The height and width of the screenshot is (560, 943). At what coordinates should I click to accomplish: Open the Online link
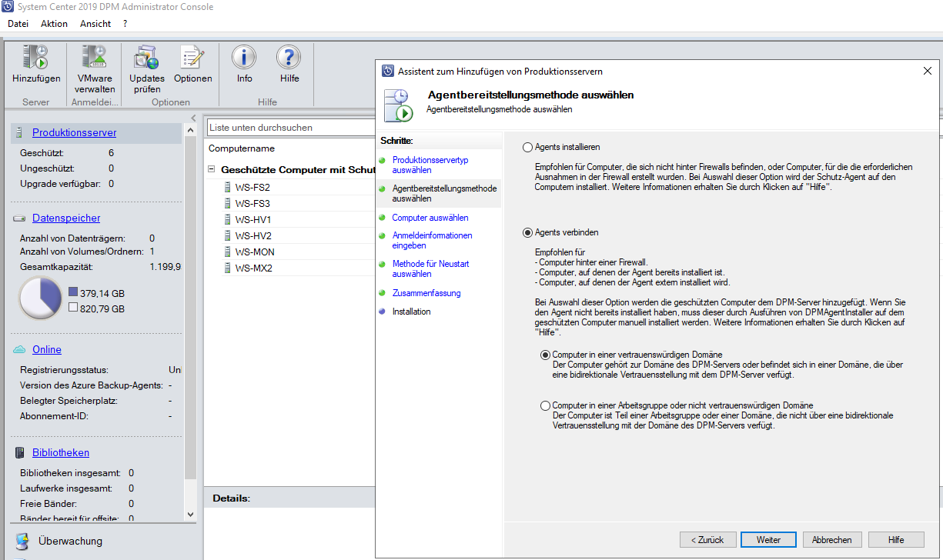tap(47, 349)
